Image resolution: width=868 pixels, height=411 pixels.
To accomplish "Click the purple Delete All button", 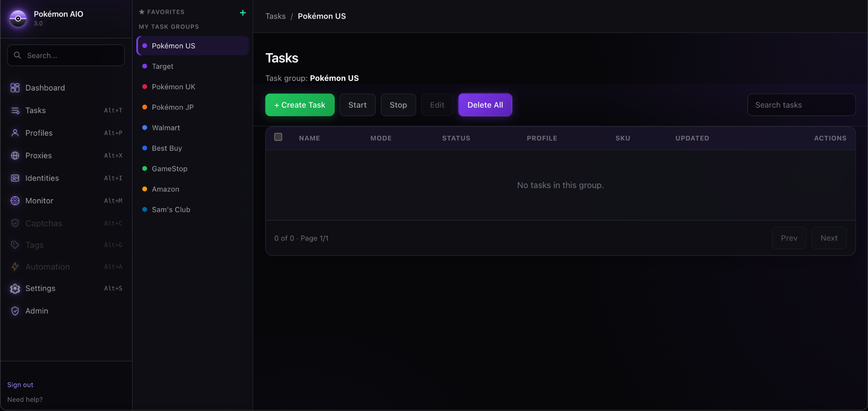I will [485, 105].
